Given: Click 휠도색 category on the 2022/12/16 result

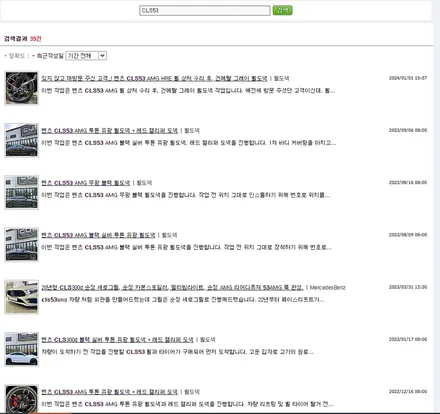Looking at the screenshot, I should 192,392.
